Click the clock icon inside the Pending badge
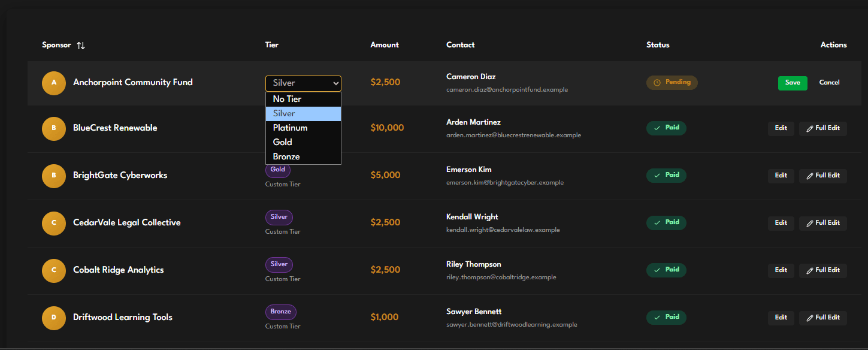The width and height of the screenshot is (868, 350). click(x=656, y=82)
